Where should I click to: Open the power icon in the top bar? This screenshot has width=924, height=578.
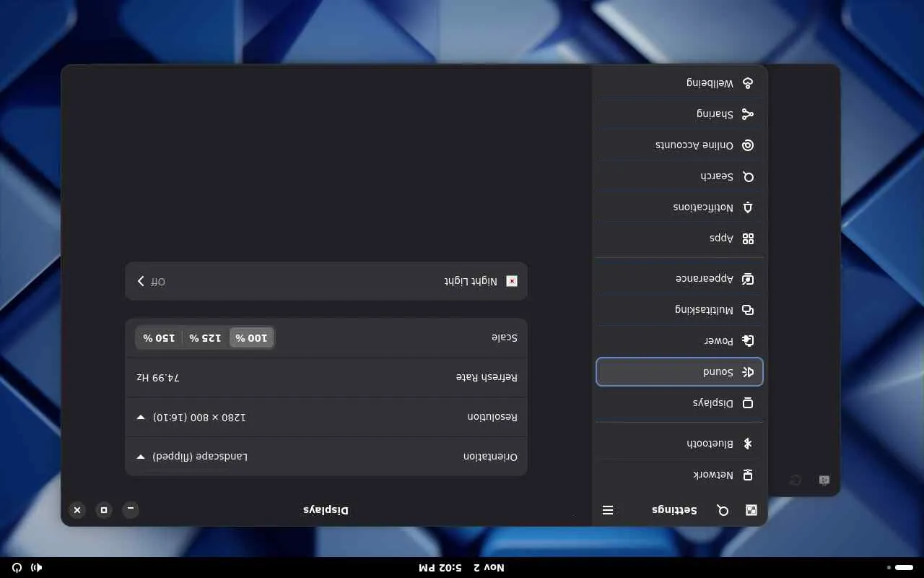point(17,568)
